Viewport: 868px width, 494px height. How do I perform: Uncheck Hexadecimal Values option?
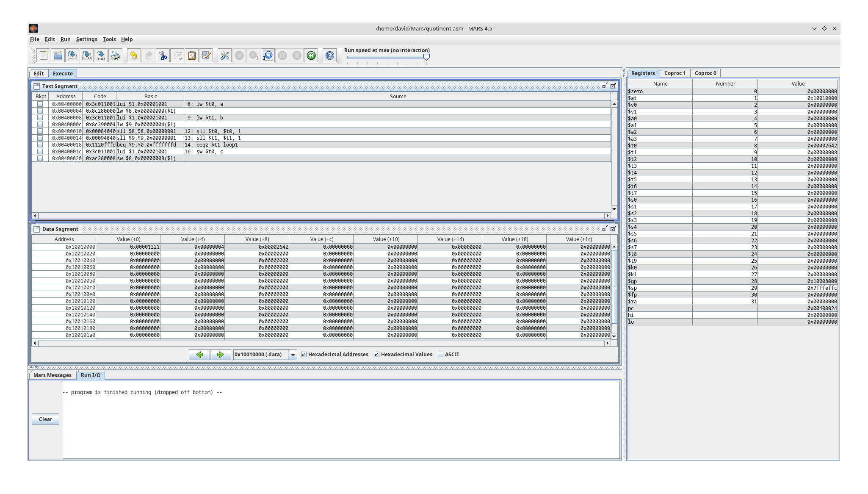click(377, 354)
